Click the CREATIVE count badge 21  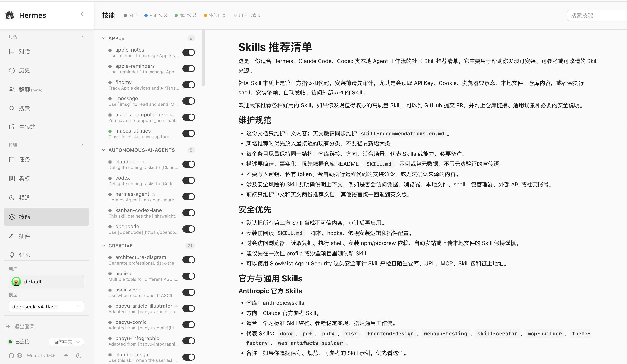(x=190, y=246)
